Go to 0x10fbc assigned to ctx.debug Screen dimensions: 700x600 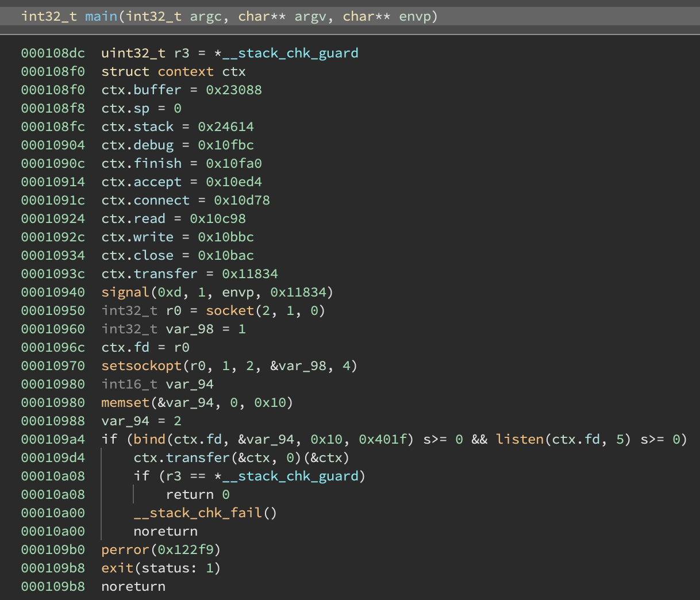coord(226,145)
